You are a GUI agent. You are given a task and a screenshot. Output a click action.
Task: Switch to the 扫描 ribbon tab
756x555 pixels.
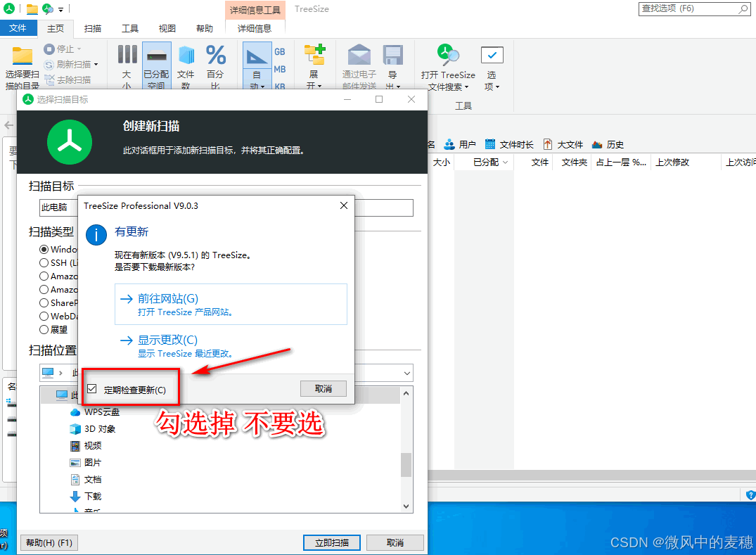(x=93, y=28)
